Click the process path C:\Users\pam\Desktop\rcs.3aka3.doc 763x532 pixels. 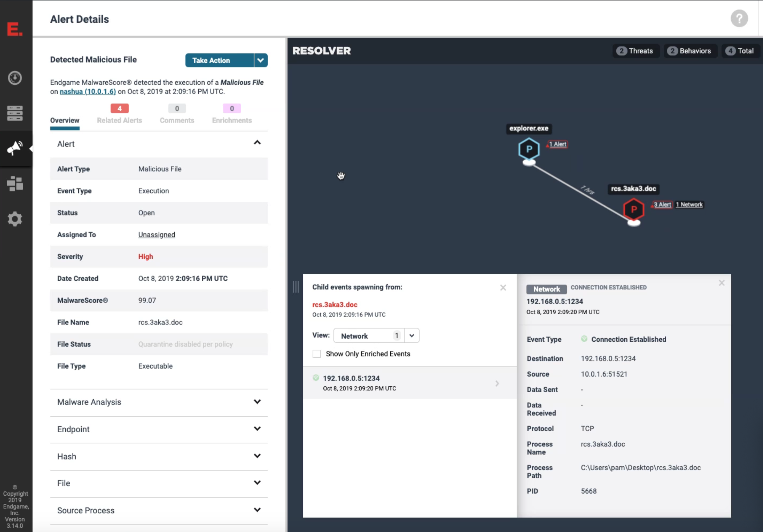[641, 468]
